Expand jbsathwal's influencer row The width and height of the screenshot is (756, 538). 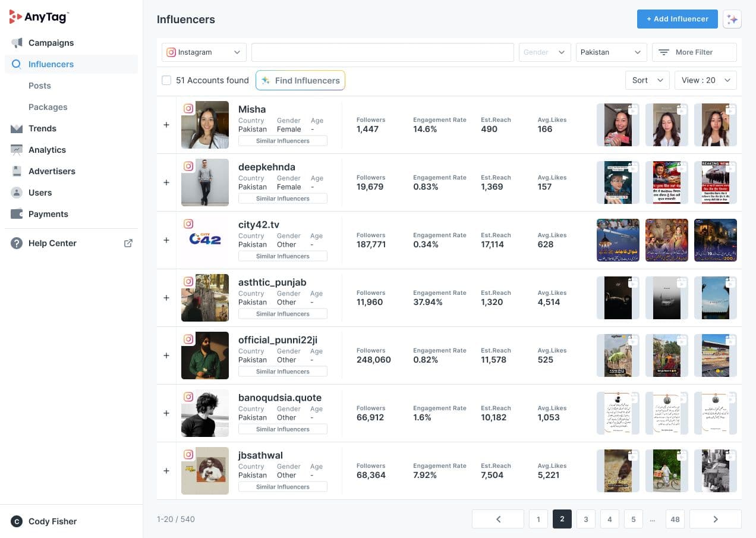click(x=166, y=471)
